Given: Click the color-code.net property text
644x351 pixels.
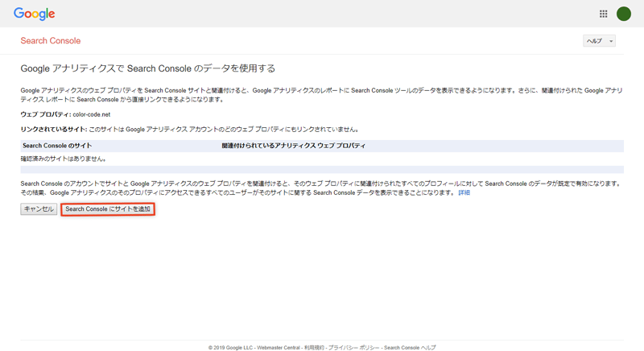Looking at the screenshot, I should (92, 114).
